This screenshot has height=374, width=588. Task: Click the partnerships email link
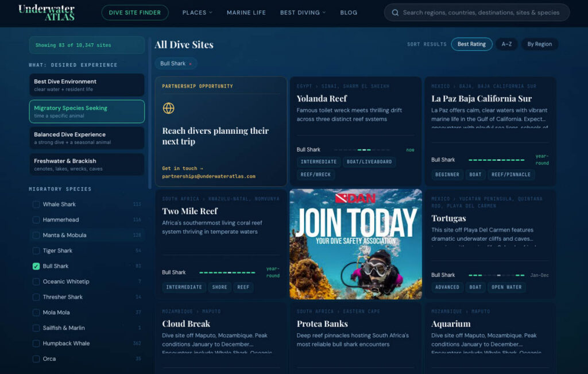[x=208, y=176]
